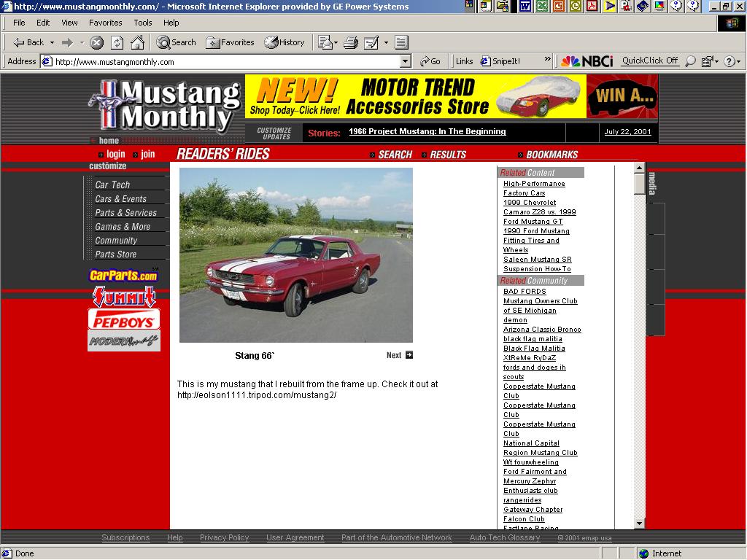Launch PowerPoint from Office shortcut bar

558,6
